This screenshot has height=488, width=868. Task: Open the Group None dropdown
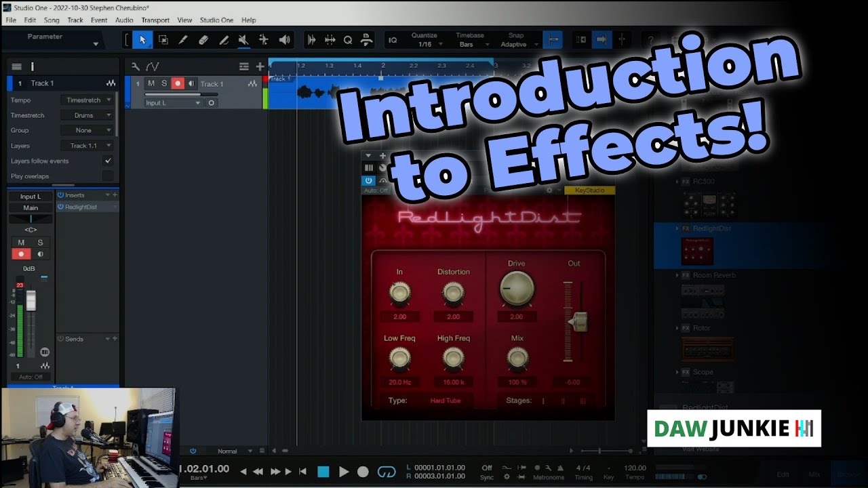click(88, 130)
